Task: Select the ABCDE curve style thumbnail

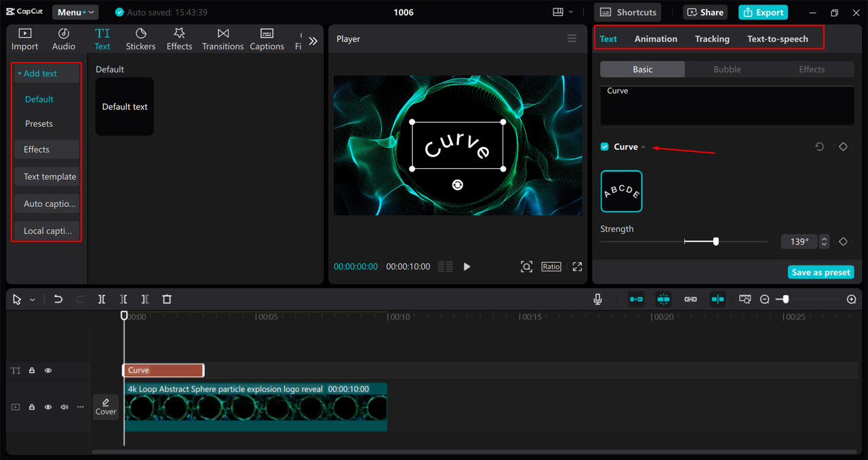Action: click(621, 191)
